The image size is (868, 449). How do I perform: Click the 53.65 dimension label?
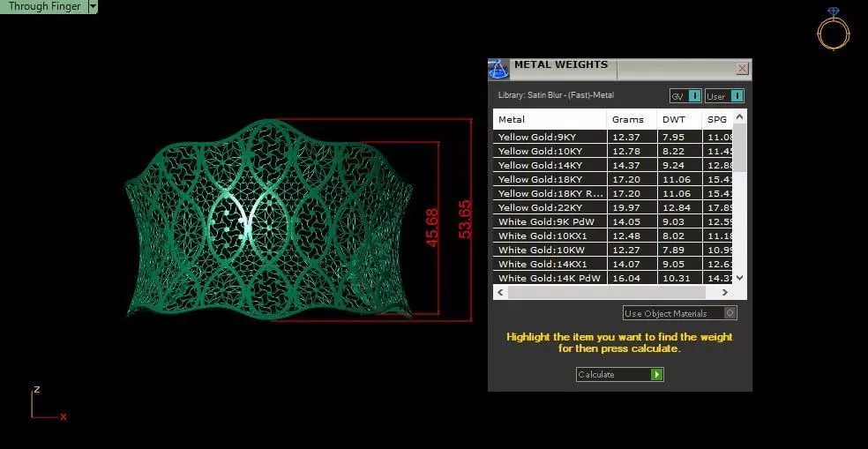[466, 220]
